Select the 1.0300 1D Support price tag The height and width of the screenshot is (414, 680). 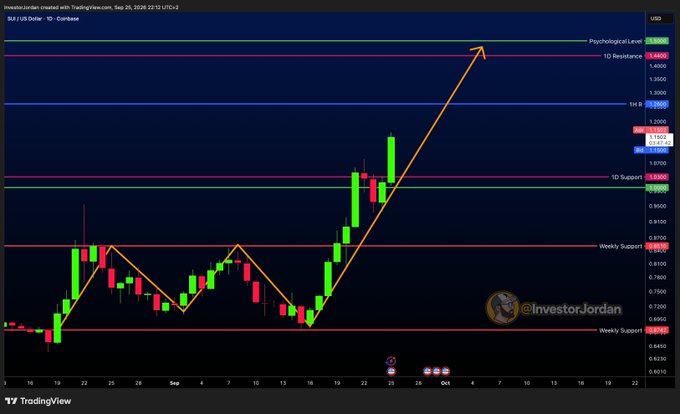click(657, 177)
